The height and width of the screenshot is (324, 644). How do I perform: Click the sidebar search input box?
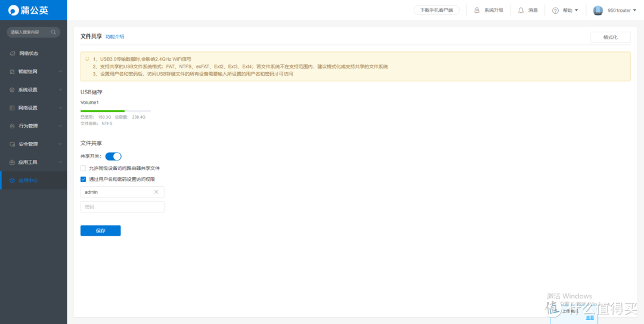pos(33,32)
